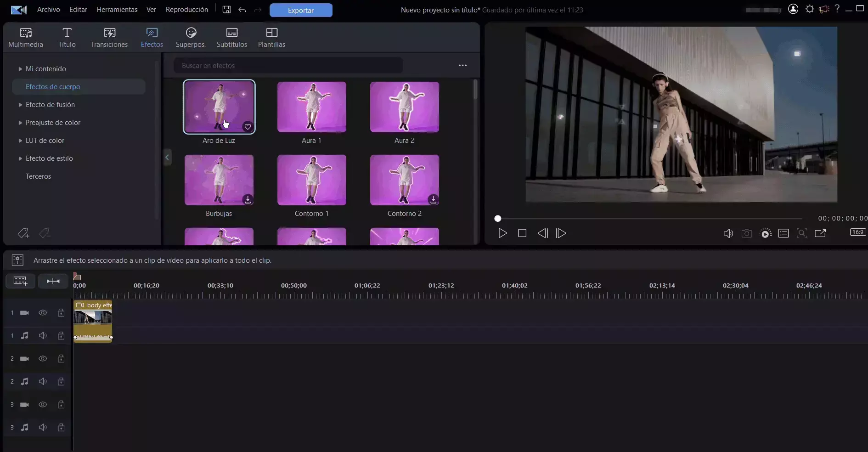
Task: Click the Exportar button
Action: tap(300, 10)
